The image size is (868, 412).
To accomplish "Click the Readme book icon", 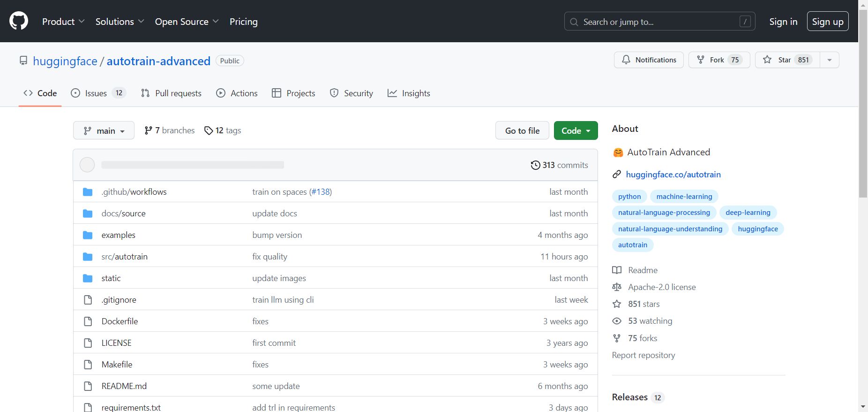I will pos(617,270).
